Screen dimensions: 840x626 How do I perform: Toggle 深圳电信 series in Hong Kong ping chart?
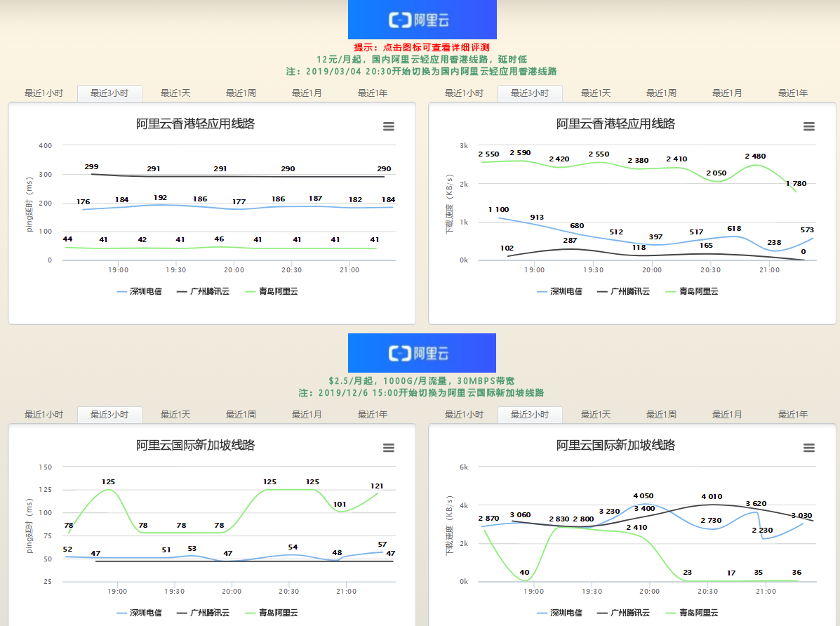(x=139, y=291)
